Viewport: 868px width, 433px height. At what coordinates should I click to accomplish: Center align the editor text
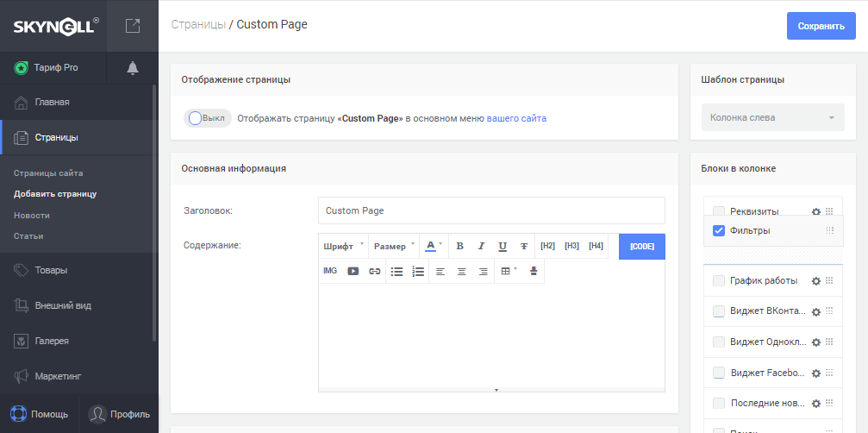tap(461, 271)
